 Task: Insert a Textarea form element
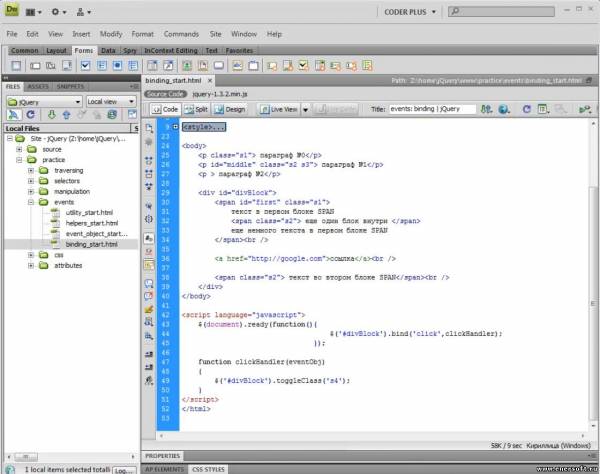tap(67, 66)
